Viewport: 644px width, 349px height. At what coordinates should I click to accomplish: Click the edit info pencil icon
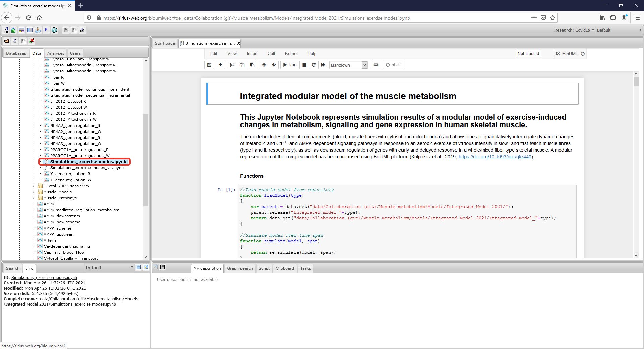(146, 267)
